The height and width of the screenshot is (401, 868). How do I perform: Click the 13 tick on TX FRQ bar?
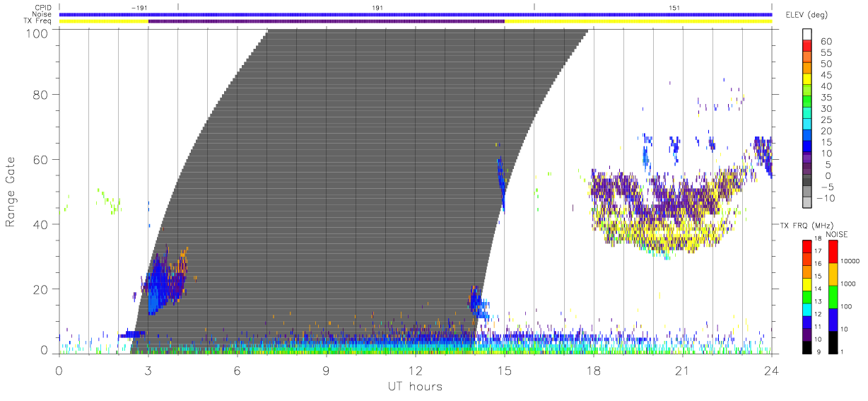point(819,301)
